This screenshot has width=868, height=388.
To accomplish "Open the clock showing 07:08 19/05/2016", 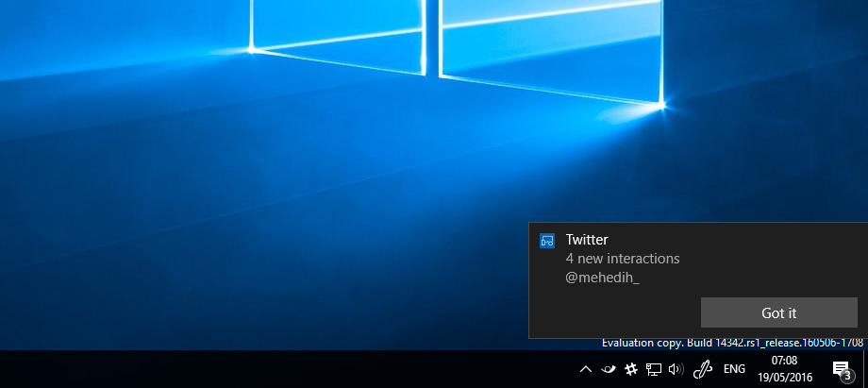I will (x=784, y=369).
